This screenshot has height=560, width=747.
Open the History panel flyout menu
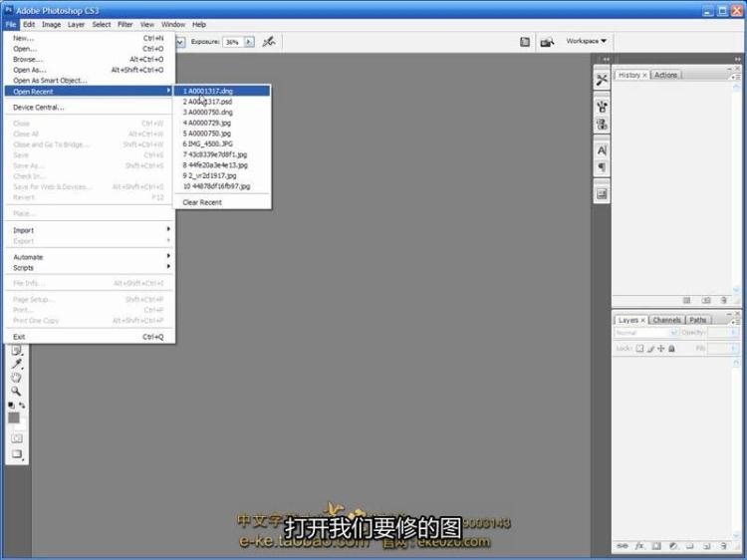pos(736,77)
